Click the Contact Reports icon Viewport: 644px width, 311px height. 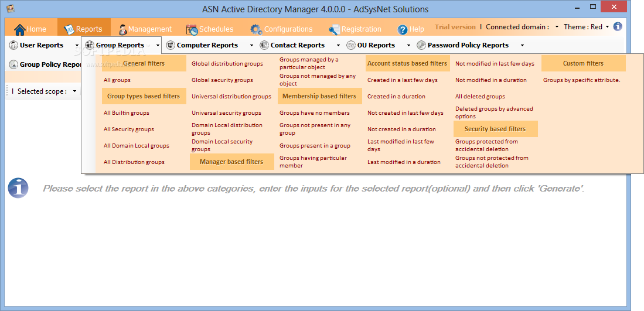264,45
